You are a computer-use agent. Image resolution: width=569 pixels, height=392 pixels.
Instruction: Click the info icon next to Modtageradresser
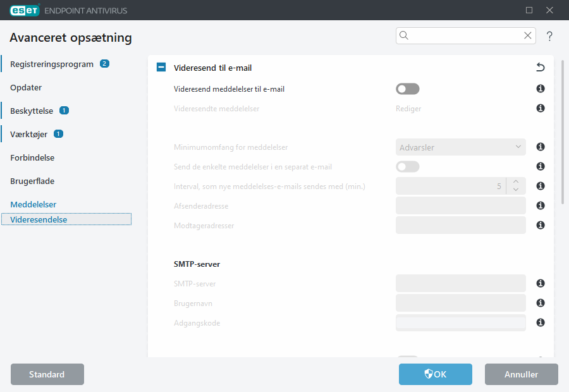coord(541,225)
